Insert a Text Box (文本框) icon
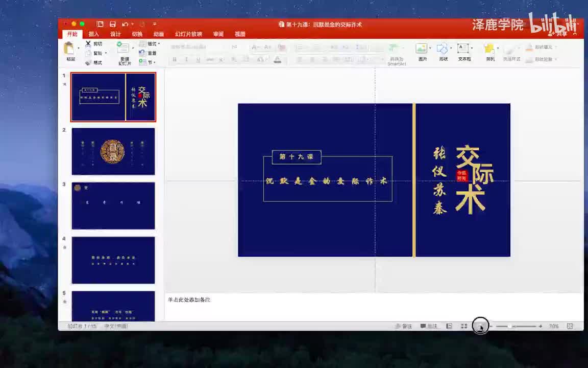 [x=463, y=49]
